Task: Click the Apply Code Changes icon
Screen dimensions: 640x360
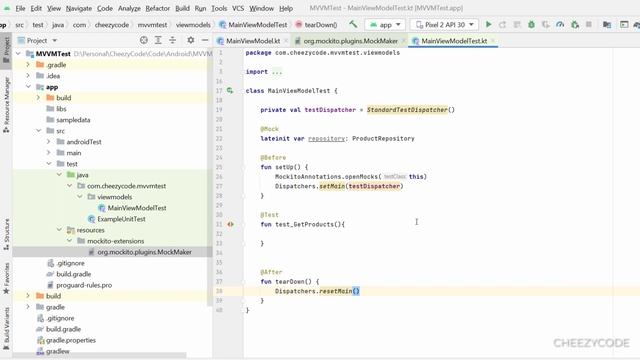Action: tap(517, 24)
